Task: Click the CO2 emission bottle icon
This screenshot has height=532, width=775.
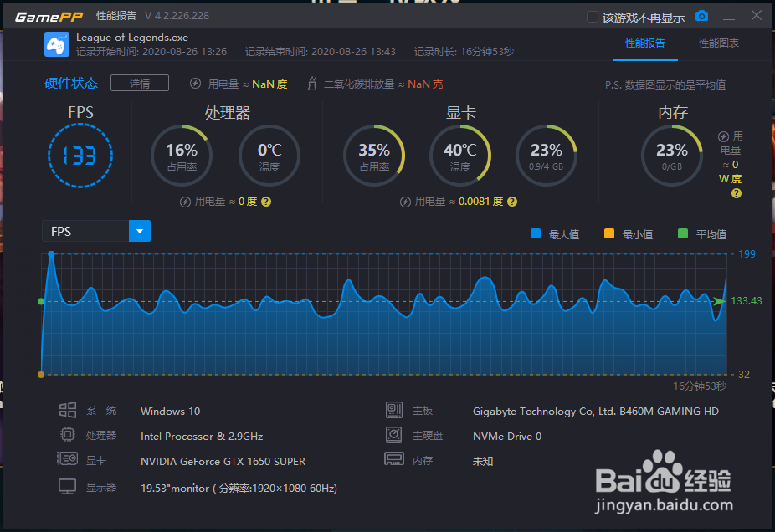Action: point(312,84)
